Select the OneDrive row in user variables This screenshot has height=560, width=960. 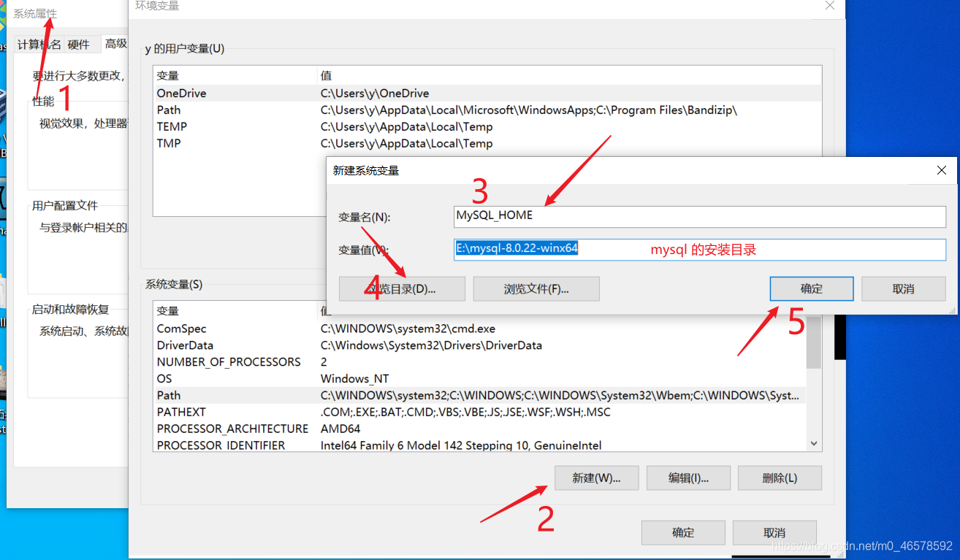coord(487,93)
